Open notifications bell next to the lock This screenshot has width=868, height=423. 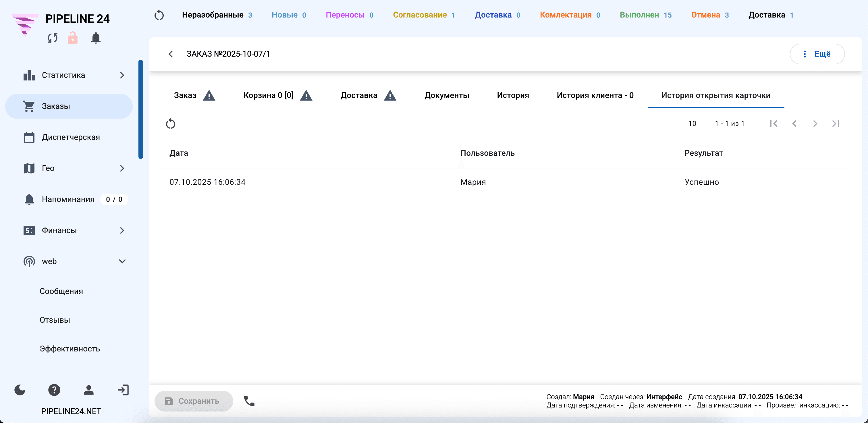coord(96,38)
